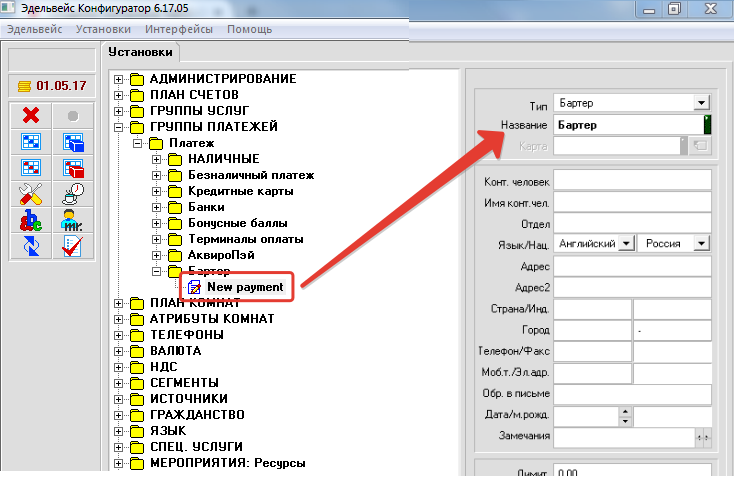Click the Название text field
This screenshot has height=477, width=734.
coord(627,125)
